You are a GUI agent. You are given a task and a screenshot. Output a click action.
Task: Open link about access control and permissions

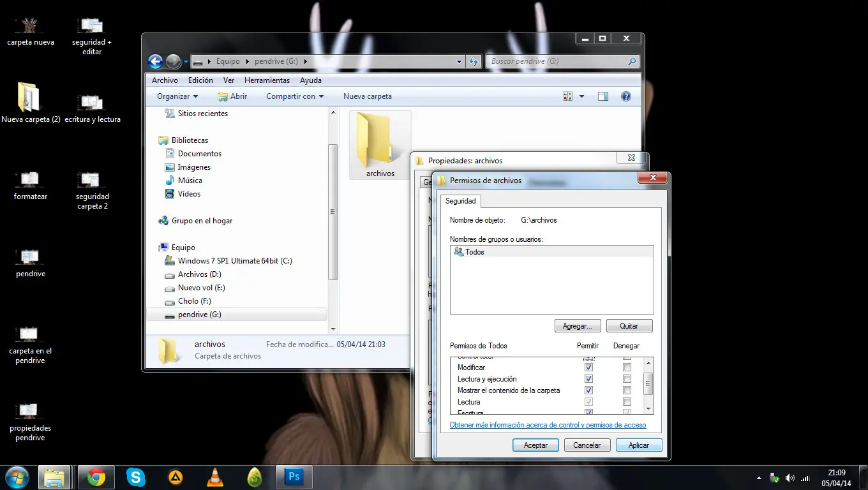pyautogui.click(x=548, y=425)
